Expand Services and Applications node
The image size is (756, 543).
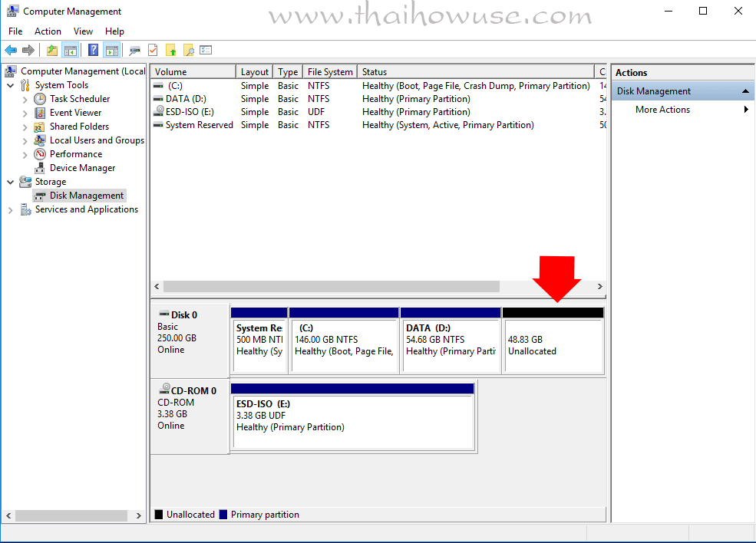click(11, 210)
